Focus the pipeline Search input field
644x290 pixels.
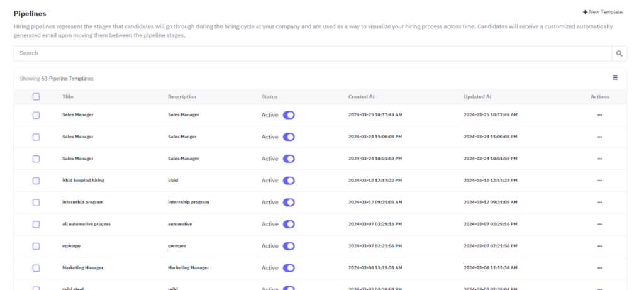[x=313, y=53]
